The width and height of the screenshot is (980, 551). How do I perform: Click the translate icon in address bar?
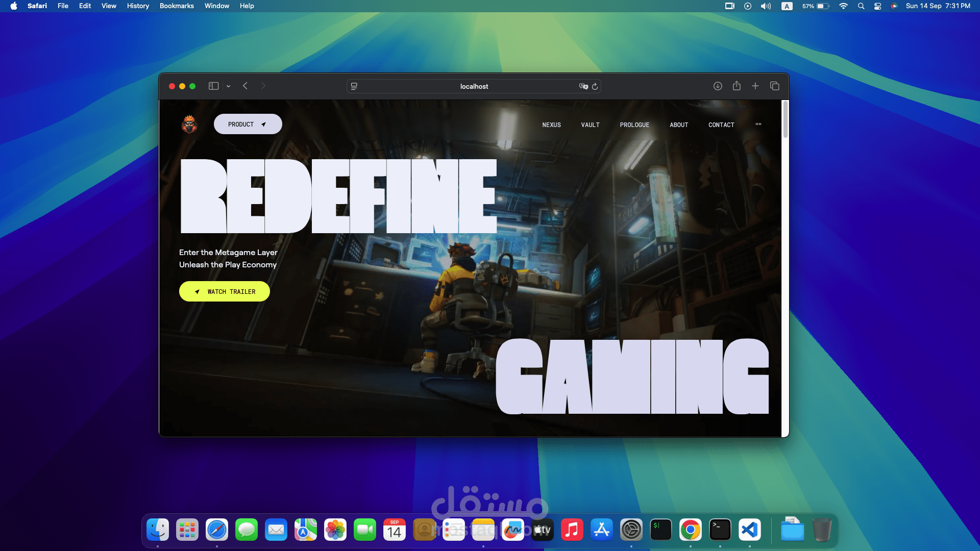pyautogui.click(x=583, y=86)
